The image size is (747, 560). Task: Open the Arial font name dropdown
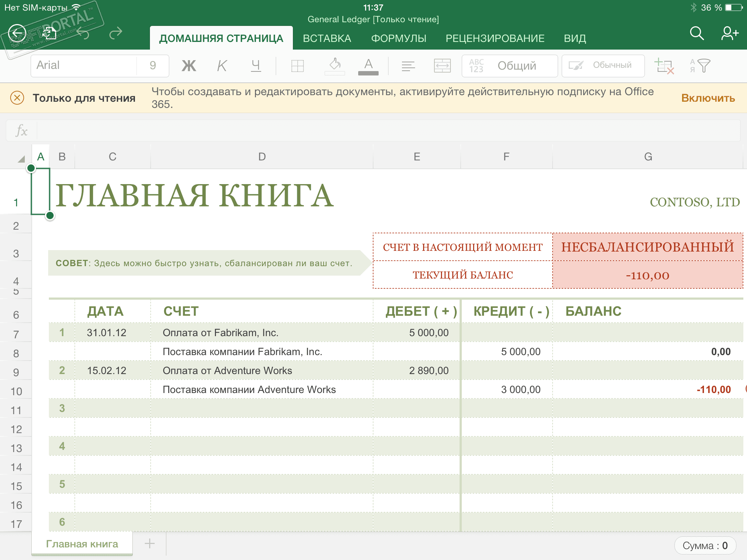tap(84, 66)
